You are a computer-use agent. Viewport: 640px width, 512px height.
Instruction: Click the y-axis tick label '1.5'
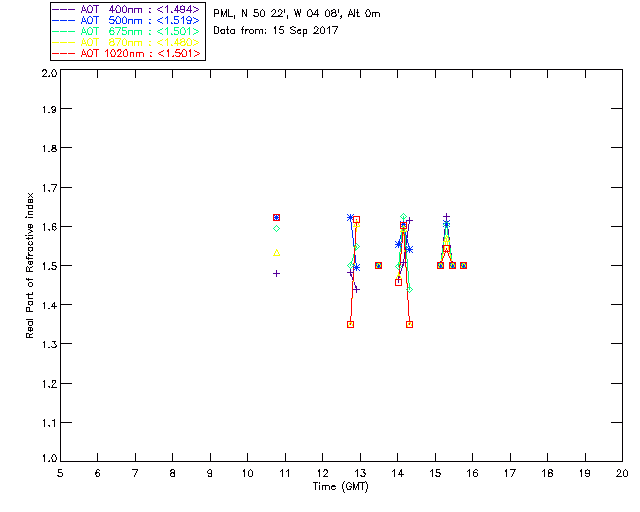(x=49, y=266)
